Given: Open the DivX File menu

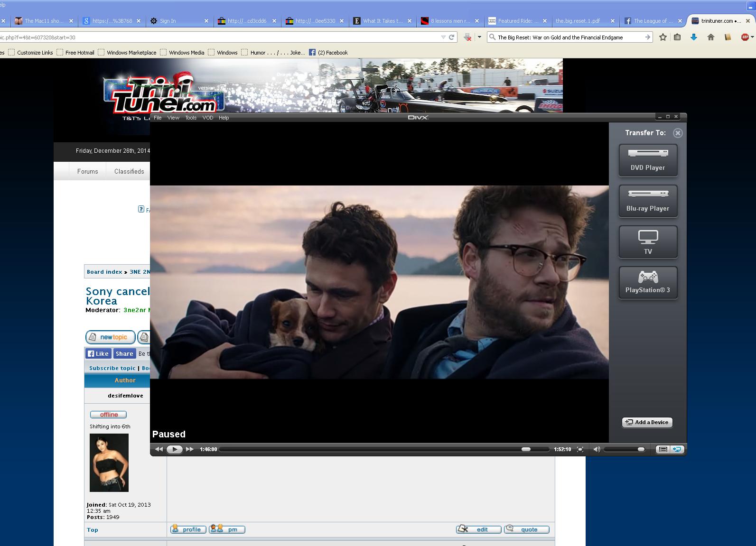Looking at the screenshot, I should pyautogui.click(x=158, y=118).
